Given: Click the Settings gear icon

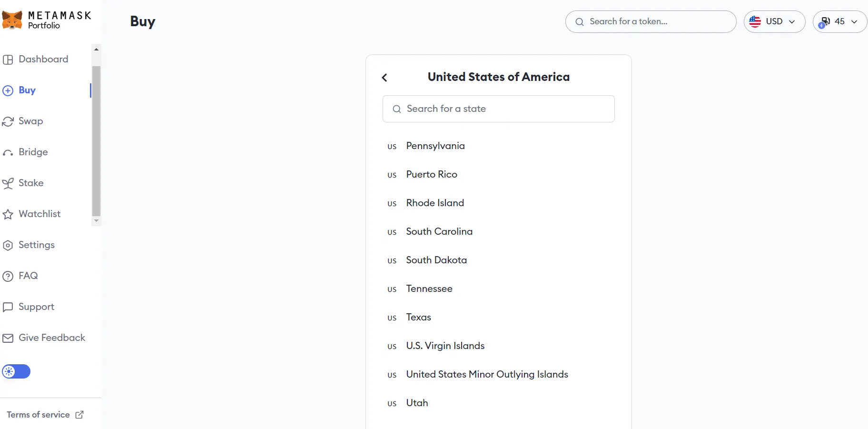Looking at the screenshot, I should tap(8, 245).
